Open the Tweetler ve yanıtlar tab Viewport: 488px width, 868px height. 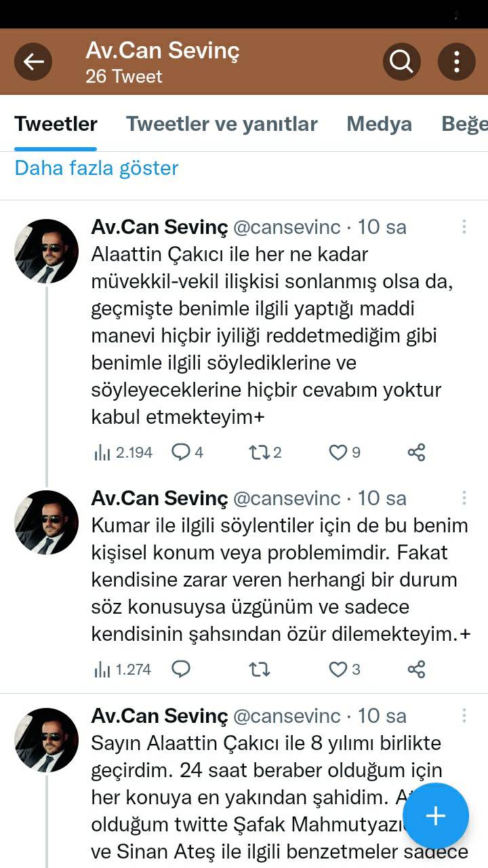click(222, 124)
